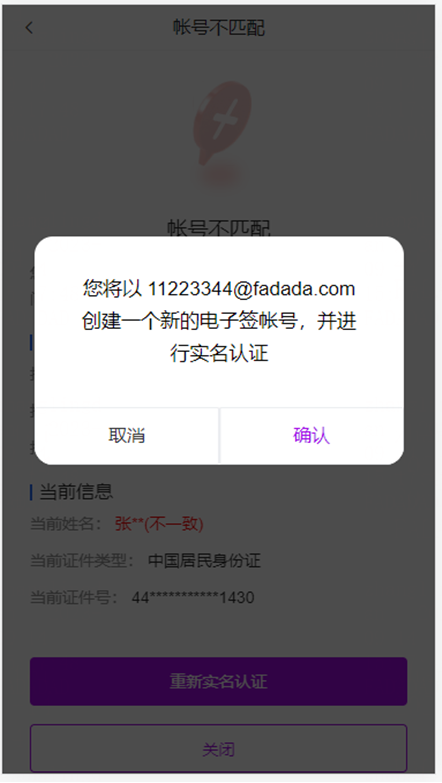Confirm creating the new e-sign account
Viewport: 442px width, 783px height.
pyautogui.click(x=311, y=435)
